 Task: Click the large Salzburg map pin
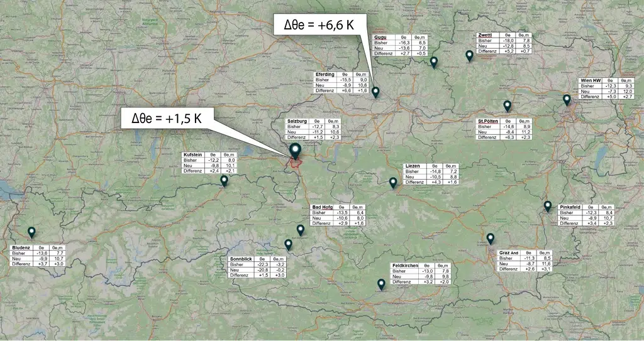pyautogui.click(x=295, y=151)
